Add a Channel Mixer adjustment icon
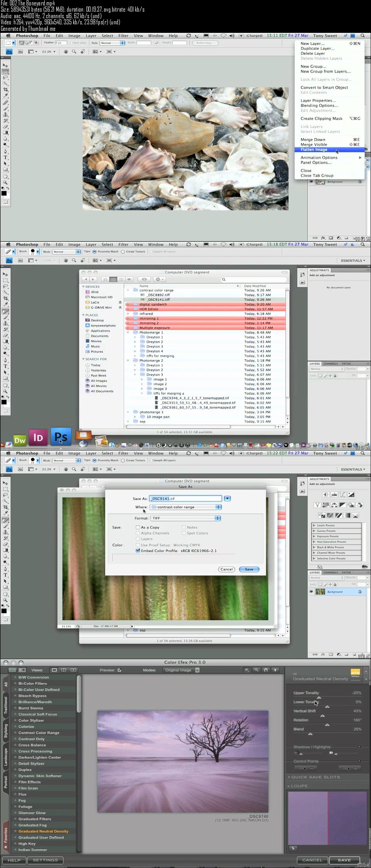The height and width of the screenshot is (868, 371). tap(359, 505)
